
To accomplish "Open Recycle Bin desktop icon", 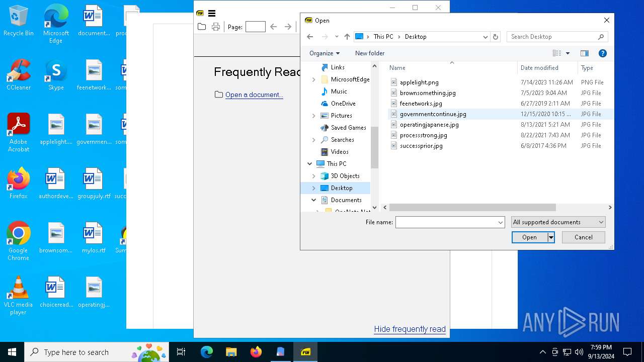I will pos(19,21).
